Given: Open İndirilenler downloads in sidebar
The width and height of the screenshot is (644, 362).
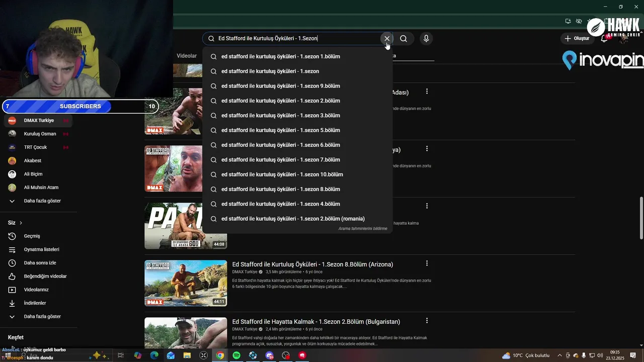Looking at the screenshot, I should (x=38, y=303).
